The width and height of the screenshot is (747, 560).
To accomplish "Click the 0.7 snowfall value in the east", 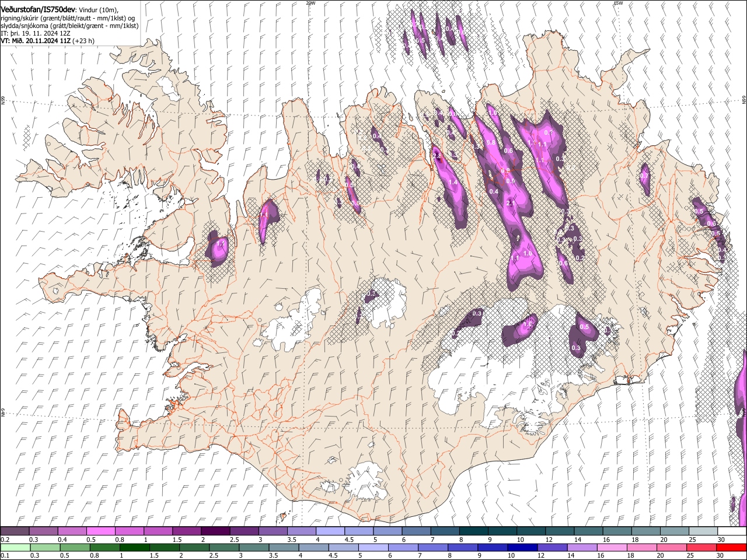I will click(x=644, y=176).
